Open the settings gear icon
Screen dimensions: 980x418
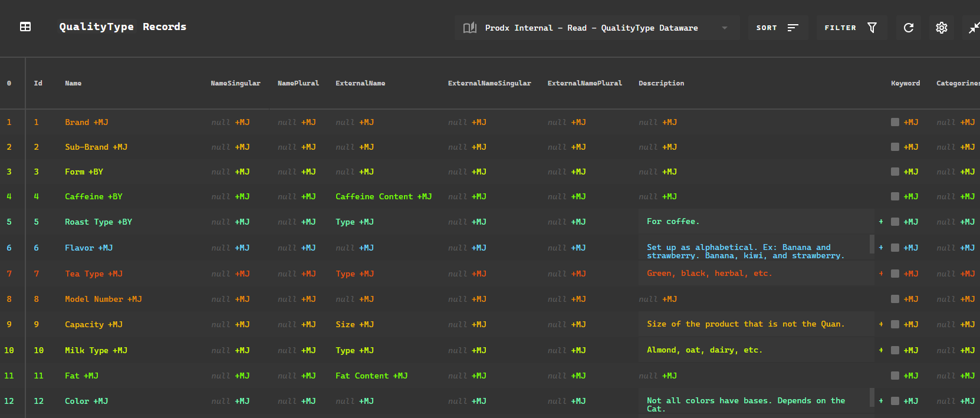942,28
